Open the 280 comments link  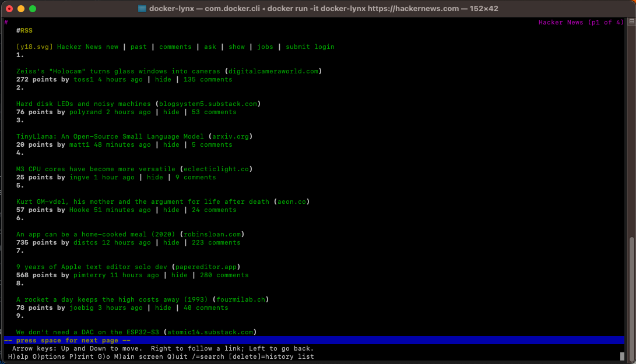(224, 275)
